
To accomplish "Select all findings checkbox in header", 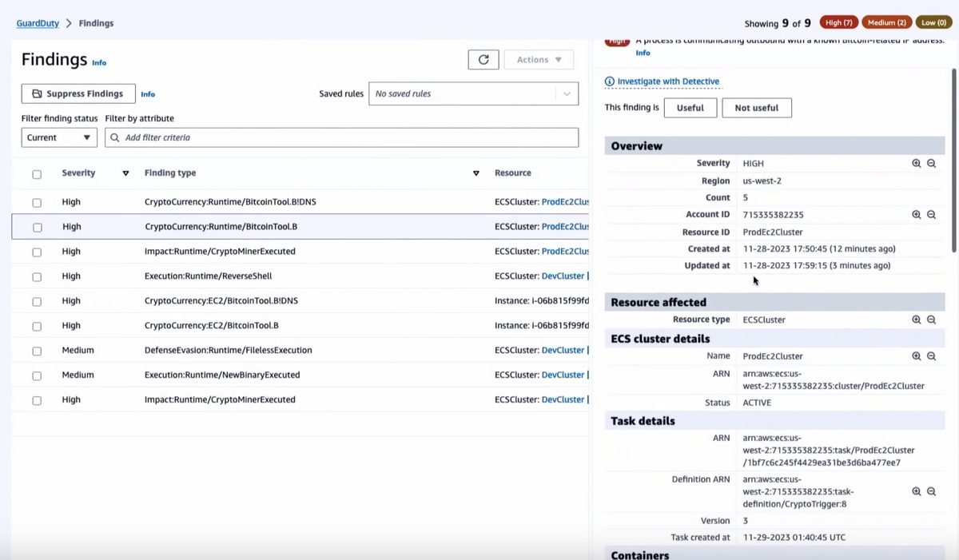I will [37, 174].
